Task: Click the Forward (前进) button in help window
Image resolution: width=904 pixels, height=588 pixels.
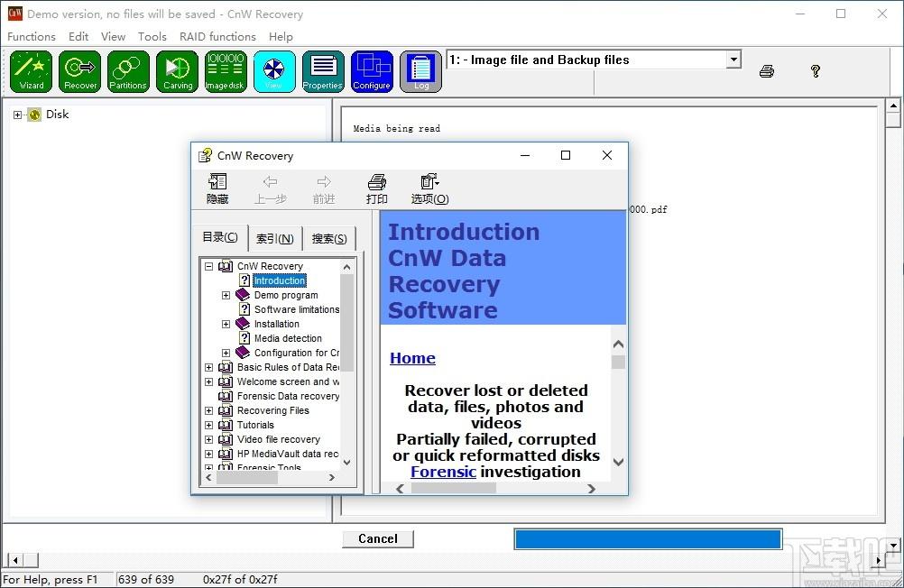Action: tap(323, 189)
